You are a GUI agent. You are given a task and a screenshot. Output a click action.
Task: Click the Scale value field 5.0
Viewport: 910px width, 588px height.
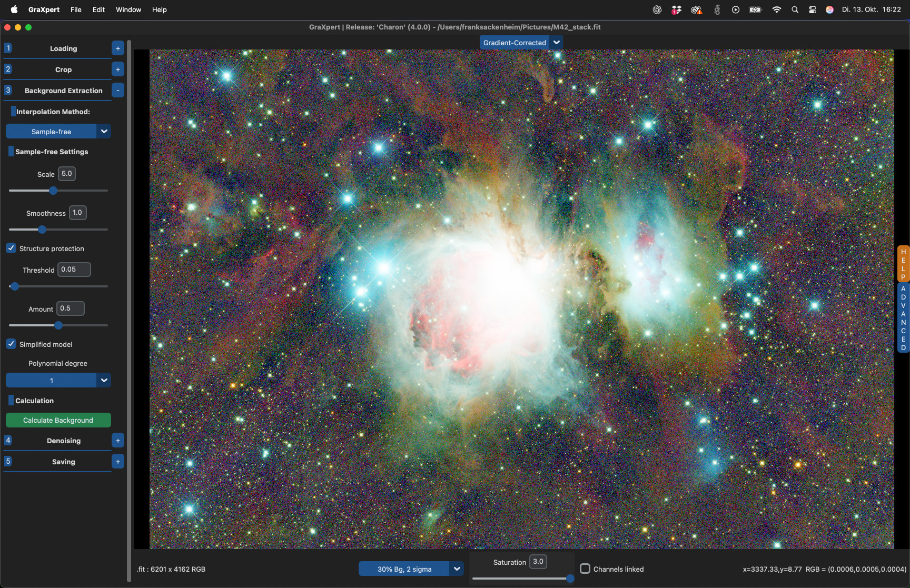(67, 174)
